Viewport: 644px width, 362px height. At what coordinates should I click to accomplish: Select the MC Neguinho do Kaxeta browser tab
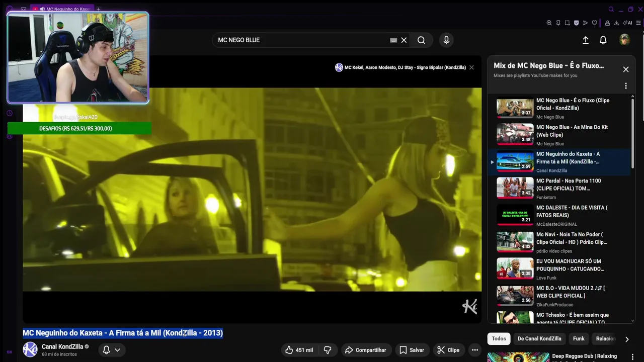pyautogui.click(x=61, y=9)
